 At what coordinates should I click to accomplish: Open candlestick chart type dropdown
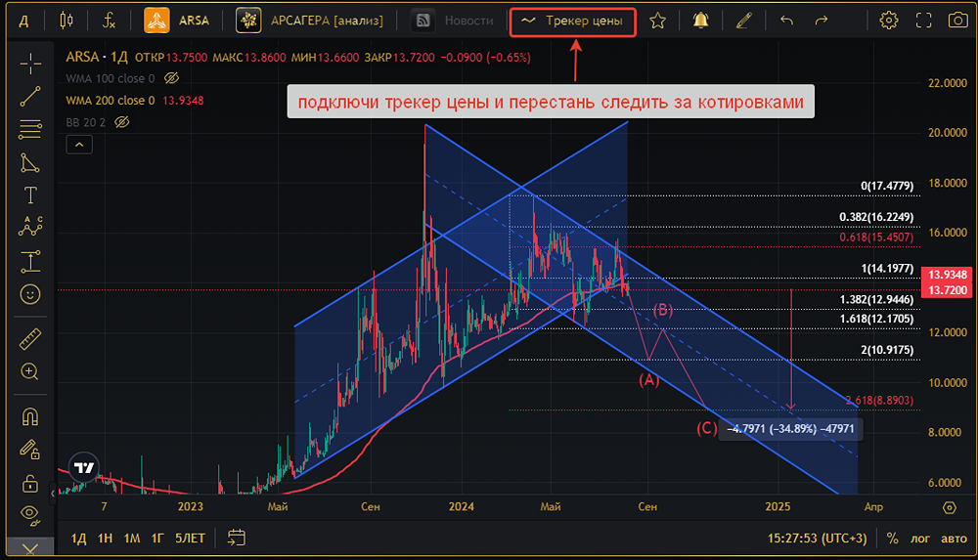pyautogui.click(x=67, y=21)
